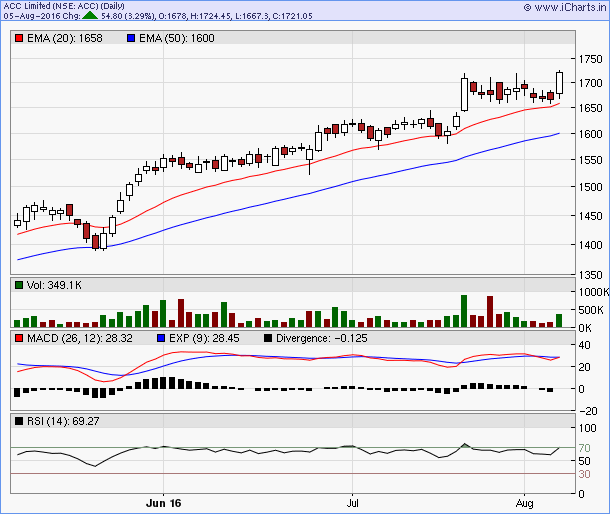
Task: Select the 'EMA (50): 1600' label
Action: (177, 38)
